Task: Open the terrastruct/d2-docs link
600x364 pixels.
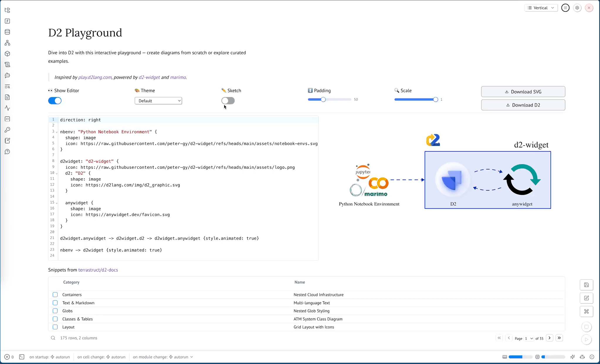Action: (x=98, y=270)
